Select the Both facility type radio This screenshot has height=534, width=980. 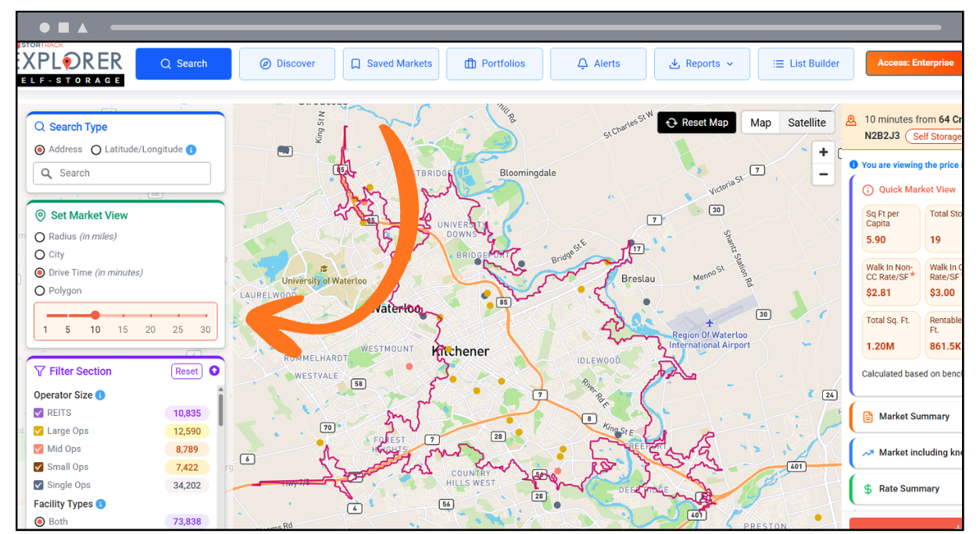click(x=39, y=521)
